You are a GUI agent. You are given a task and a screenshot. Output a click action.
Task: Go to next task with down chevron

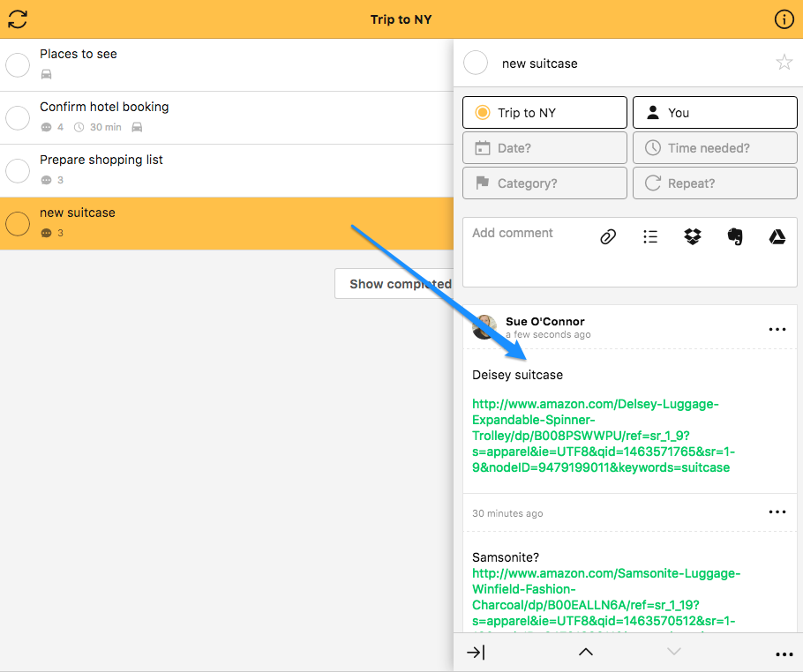(x=674, y=652)
